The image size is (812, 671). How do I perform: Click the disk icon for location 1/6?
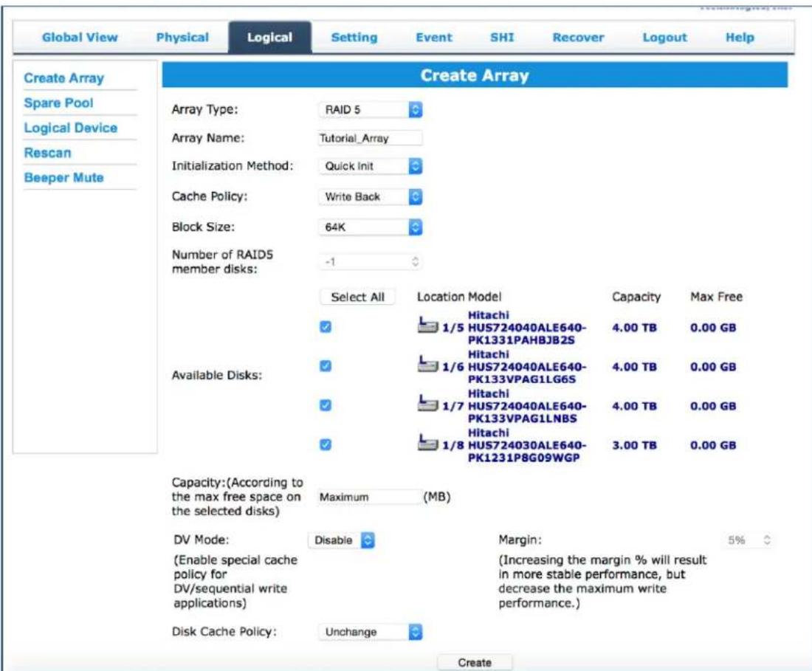tap(427, 365)
